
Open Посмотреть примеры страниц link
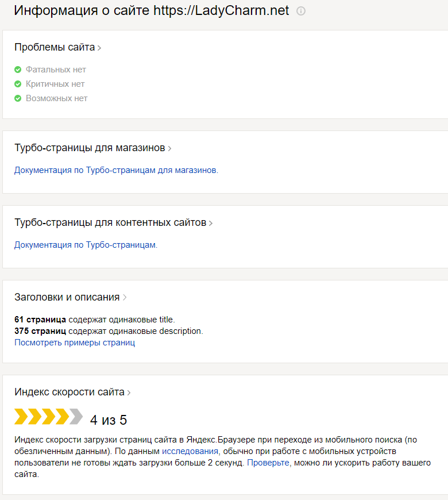pyautogui.click(x=75, y=343)
